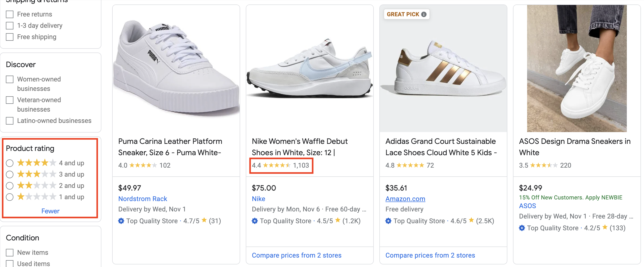
Task: Expand Compare prices under Adidas shoes
Action: [x=430, y=255]
